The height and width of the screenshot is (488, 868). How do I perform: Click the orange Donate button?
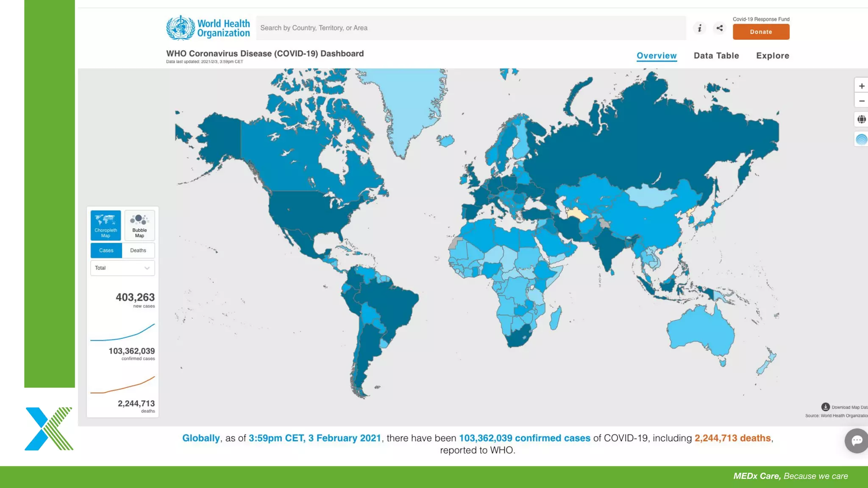[761, 32]
